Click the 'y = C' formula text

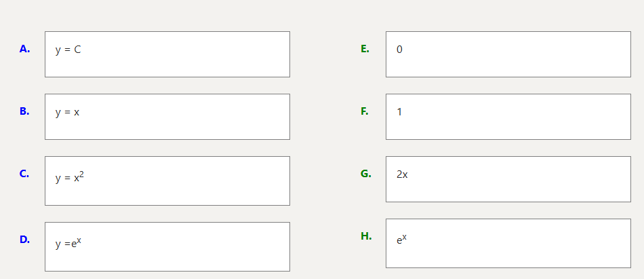pyautogui.click(x=68, y=50)
